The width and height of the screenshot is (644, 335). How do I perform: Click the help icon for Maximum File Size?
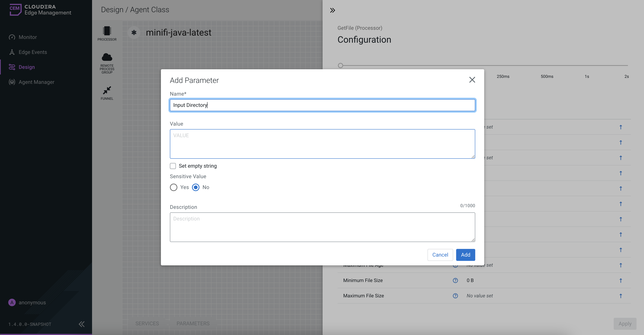click(x=455, y=296)
